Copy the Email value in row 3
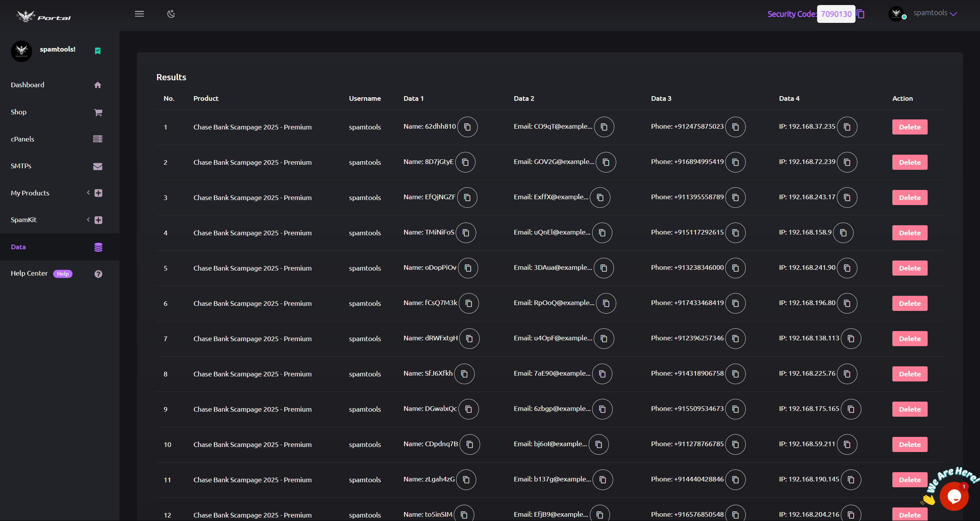980x521 pixels. (x=600, y=198)
